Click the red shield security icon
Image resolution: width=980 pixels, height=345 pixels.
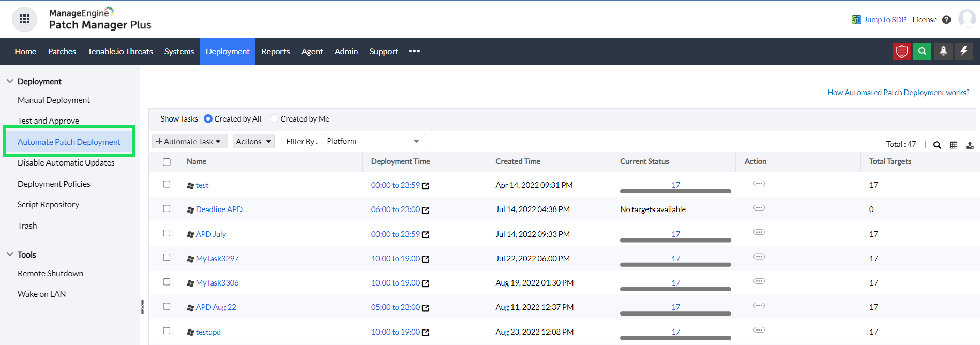(x=902, y=51)
